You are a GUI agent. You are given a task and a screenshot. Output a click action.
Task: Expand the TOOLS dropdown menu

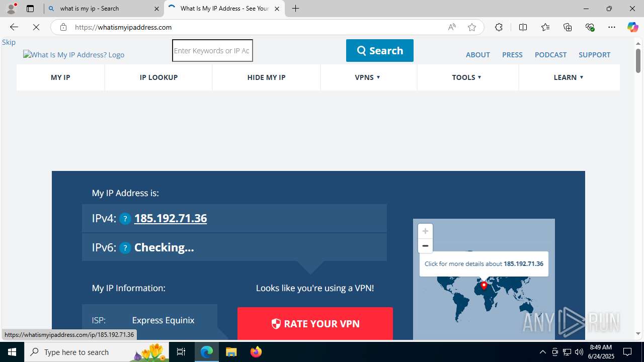[467, 77]
